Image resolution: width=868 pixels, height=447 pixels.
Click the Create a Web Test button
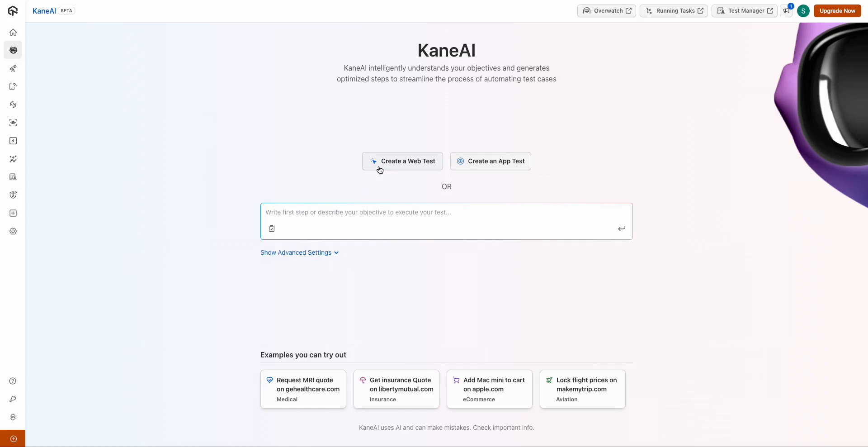402,161
